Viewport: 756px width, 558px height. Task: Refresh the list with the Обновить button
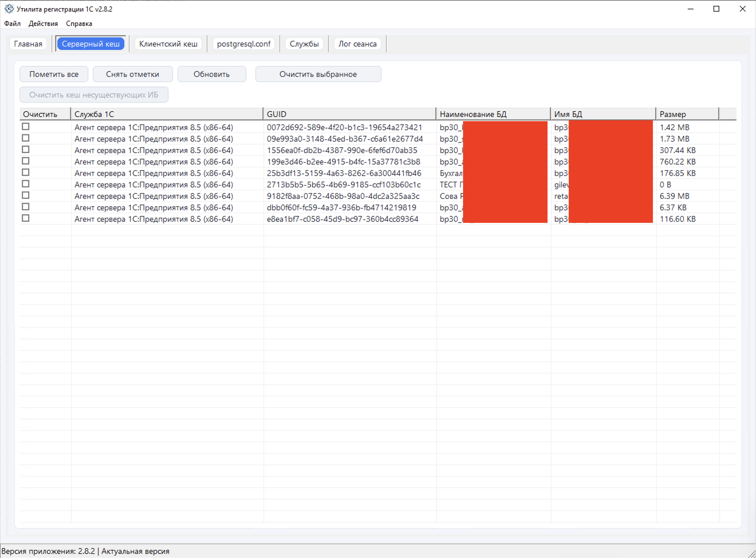click(x=211, y=74)
